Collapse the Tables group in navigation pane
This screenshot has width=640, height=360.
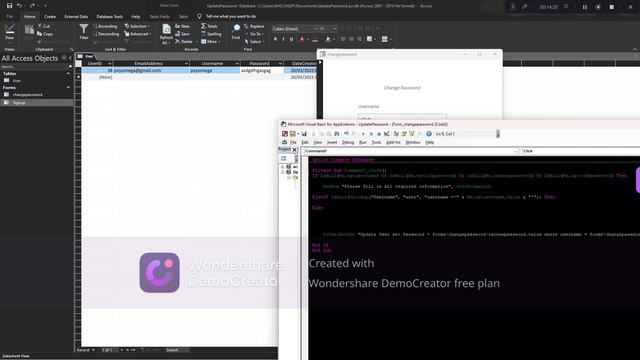(68, 73)
